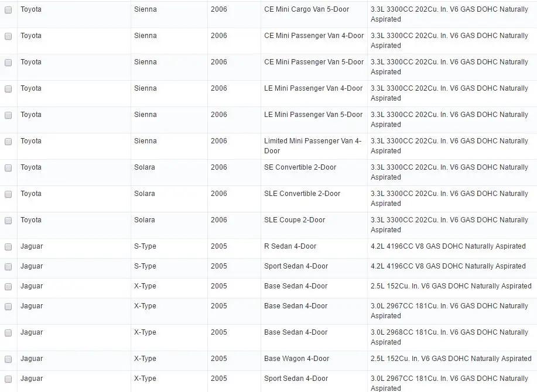Click "Jaguar" in the R Sedan 4-Door row
This screenshot has width=537, height=392.
32,246
